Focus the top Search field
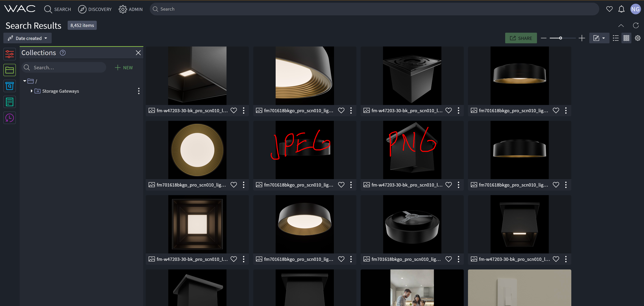Image resolution: width=644 pixels, height=306 pixels. tap(374, 9)
